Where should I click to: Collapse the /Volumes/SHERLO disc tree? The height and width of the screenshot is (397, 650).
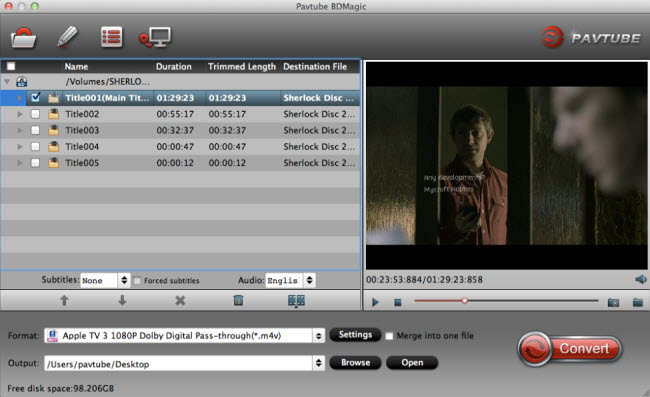point(7,82)
